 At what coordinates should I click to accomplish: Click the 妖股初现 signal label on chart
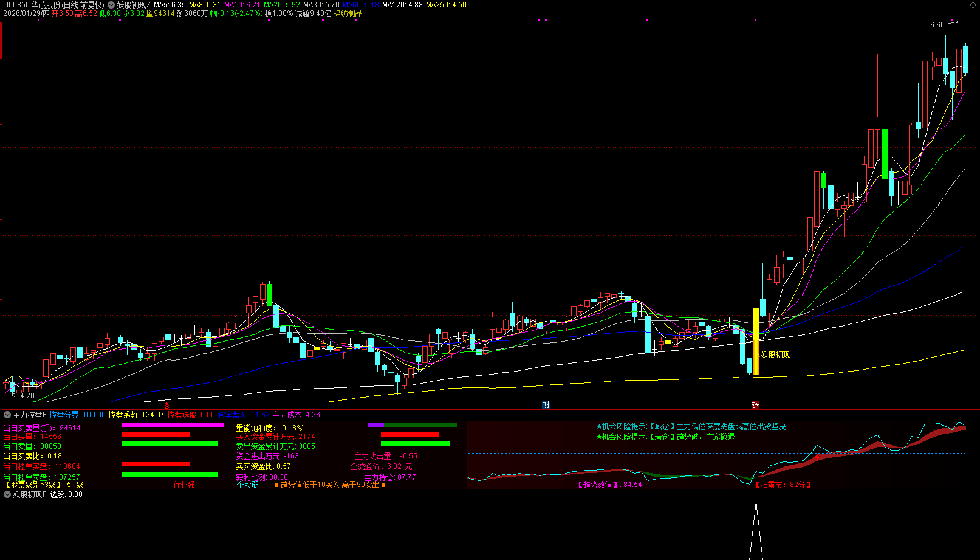pyautogui.click(x=775, y=354)
